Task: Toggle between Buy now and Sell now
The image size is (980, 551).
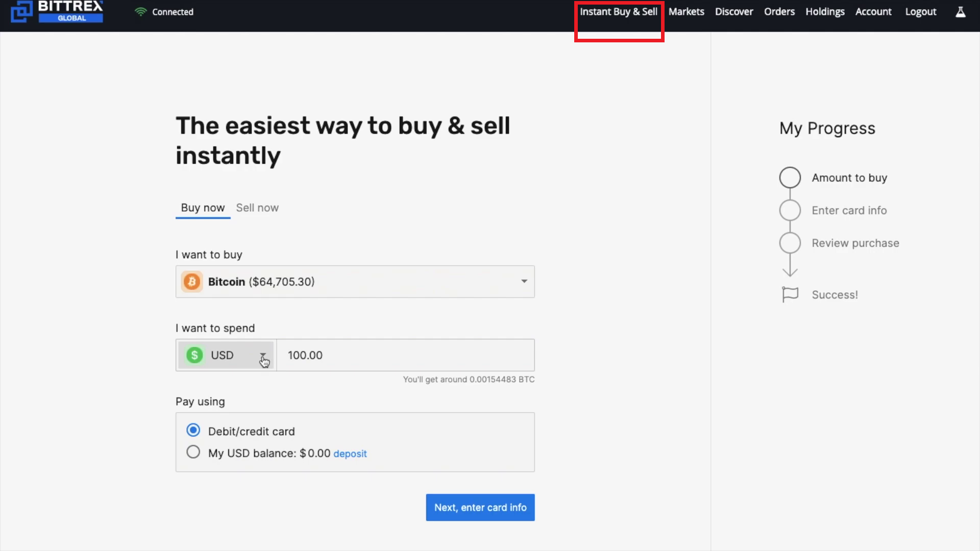Action: 257,207
